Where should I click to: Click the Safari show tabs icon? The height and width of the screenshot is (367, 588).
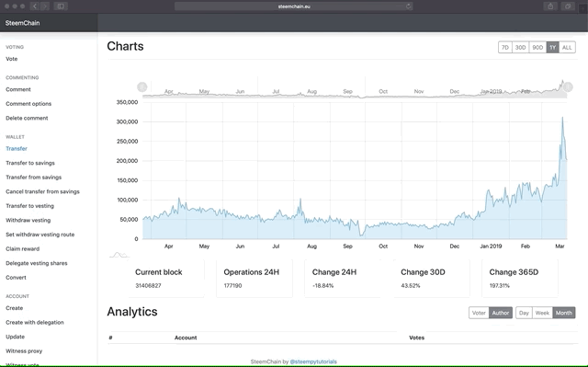(x=568, y=6)
